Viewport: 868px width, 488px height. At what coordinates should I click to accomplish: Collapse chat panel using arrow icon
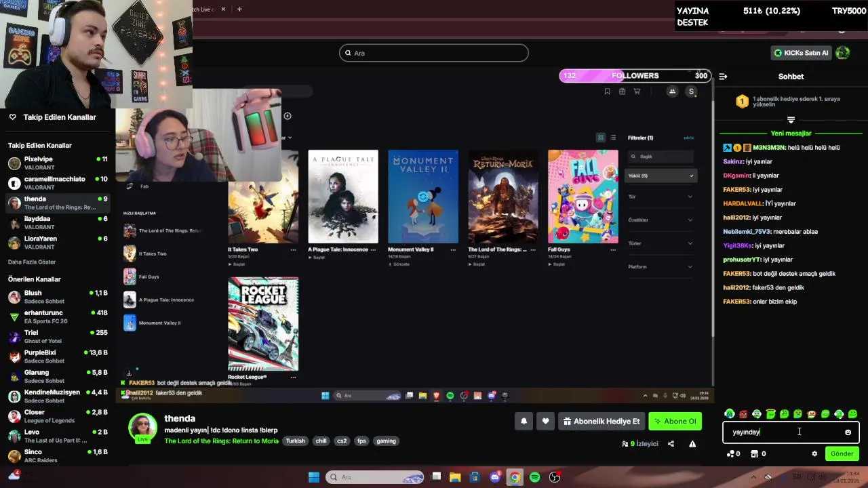723,77
